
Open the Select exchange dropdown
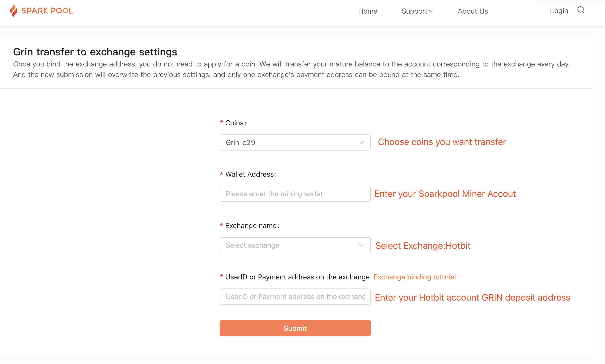(x=290, y=245)
